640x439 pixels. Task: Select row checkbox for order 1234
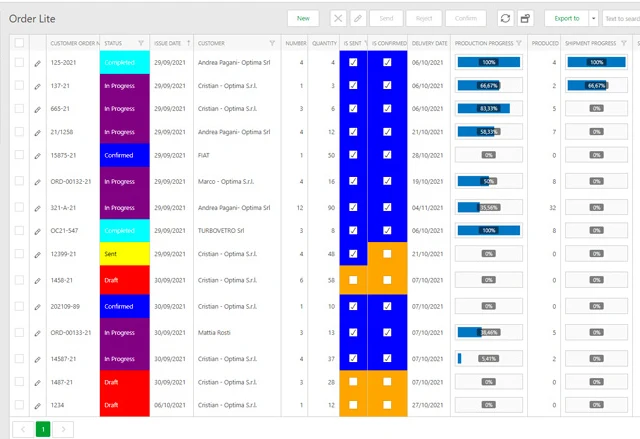coord(19,405)
